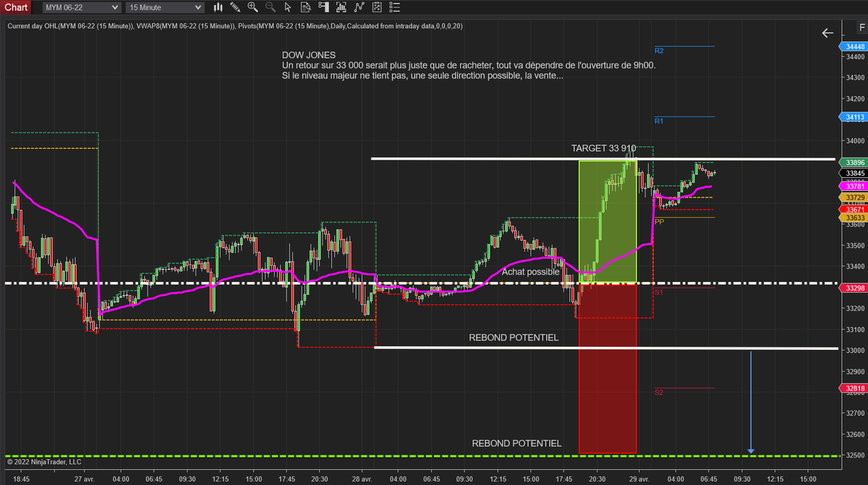Select the REBOND POTENTIEL label near 32500
The width and height of the screenshot is (868, 485).
point(516,444)
